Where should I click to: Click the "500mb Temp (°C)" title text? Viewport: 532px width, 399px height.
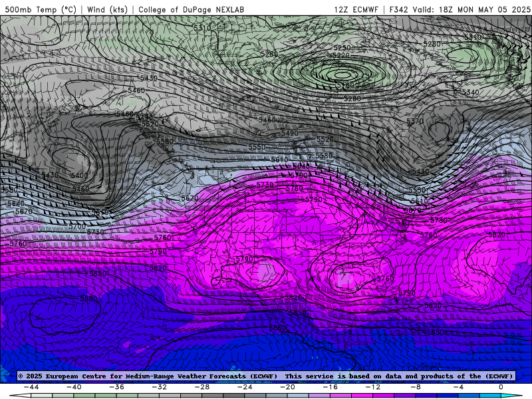click(x=41, y=9)
